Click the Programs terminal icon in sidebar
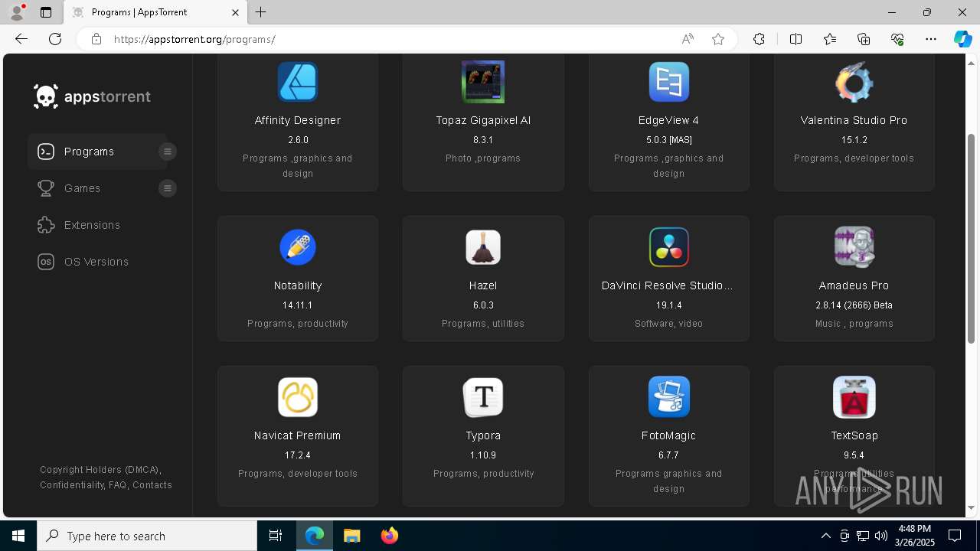The width and height of the screenshot is (980, 551). tap(46, 152)
